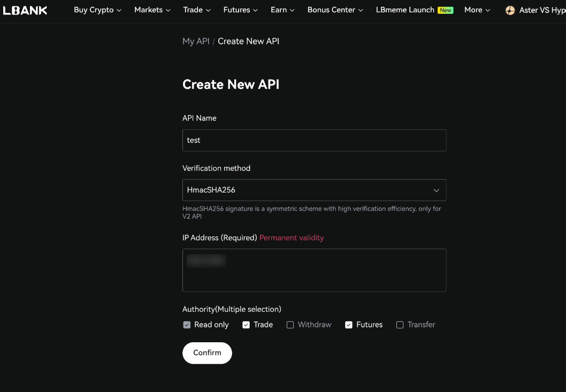Click Create New API breadcrumb text
The width and height of the screenshot is (566, 392).
[248, 41]
